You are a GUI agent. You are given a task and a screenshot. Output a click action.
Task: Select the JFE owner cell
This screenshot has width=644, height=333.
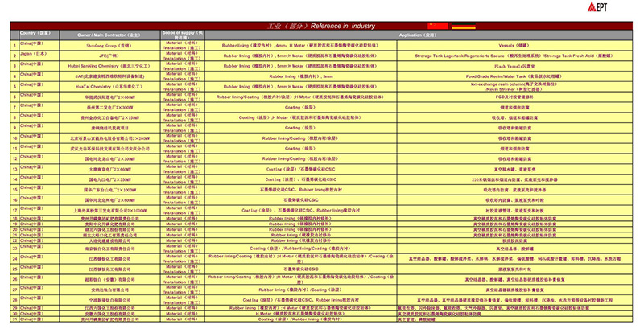[x=110, y=55]
